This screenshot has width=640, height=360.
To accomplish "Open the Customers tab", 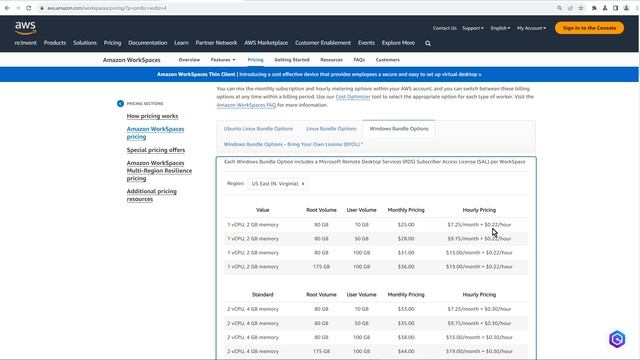I will tap(388, 60).
